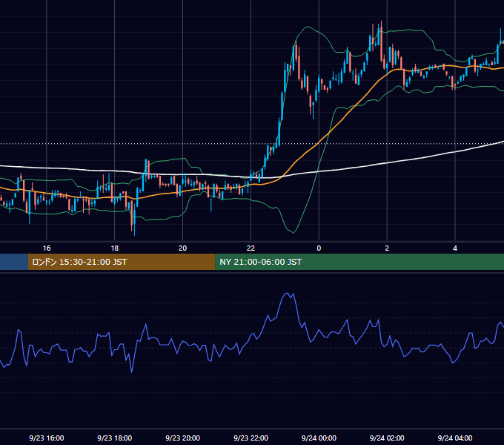Click the blue session bar before ロンドン

[14, 262]
